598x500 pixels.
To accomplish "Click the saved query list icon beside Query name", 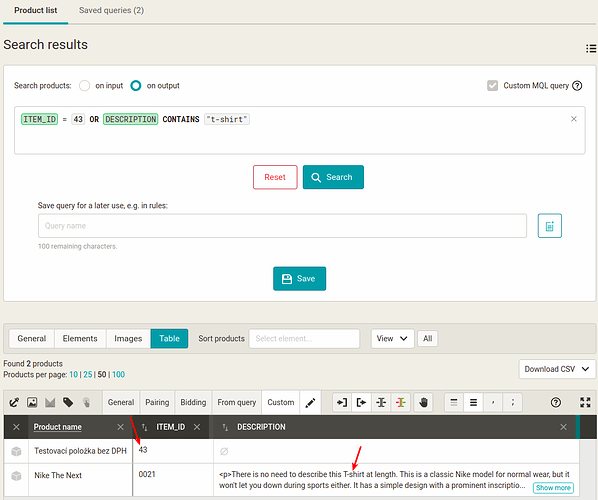I will tap(550, 226).
